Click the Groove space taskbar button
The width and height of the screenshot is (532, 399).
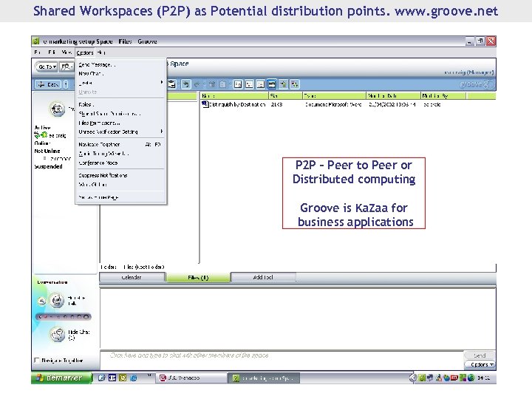pyautogui.click(x=264, y=378)
